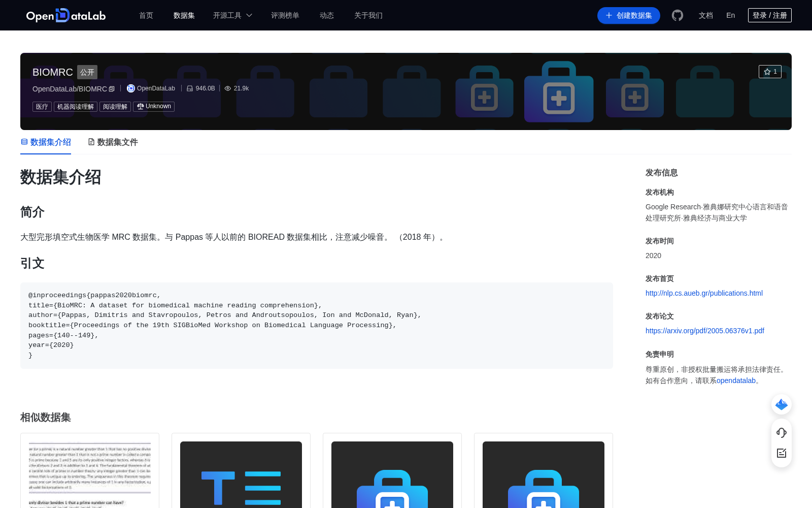
Task: Click the Unknown license tag
Action: click(x=154, y=107)
